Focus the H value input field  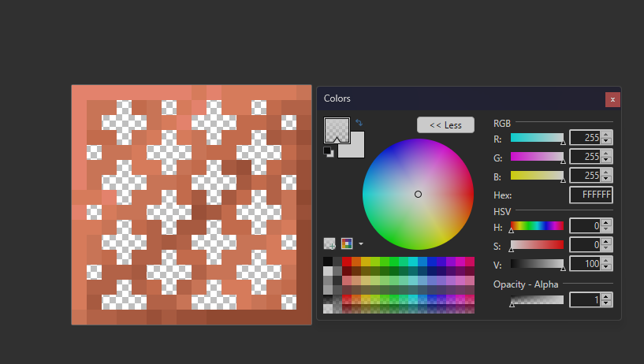[x=585, y=225]
